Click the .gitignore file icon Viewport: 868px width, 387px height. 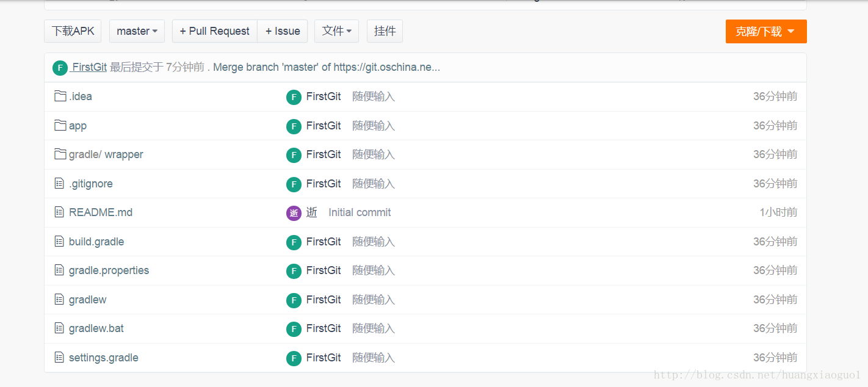59,183
